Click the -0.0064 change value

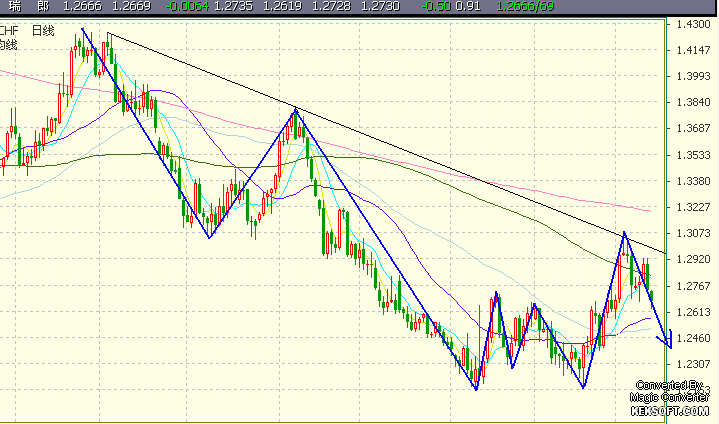[187, 6]
